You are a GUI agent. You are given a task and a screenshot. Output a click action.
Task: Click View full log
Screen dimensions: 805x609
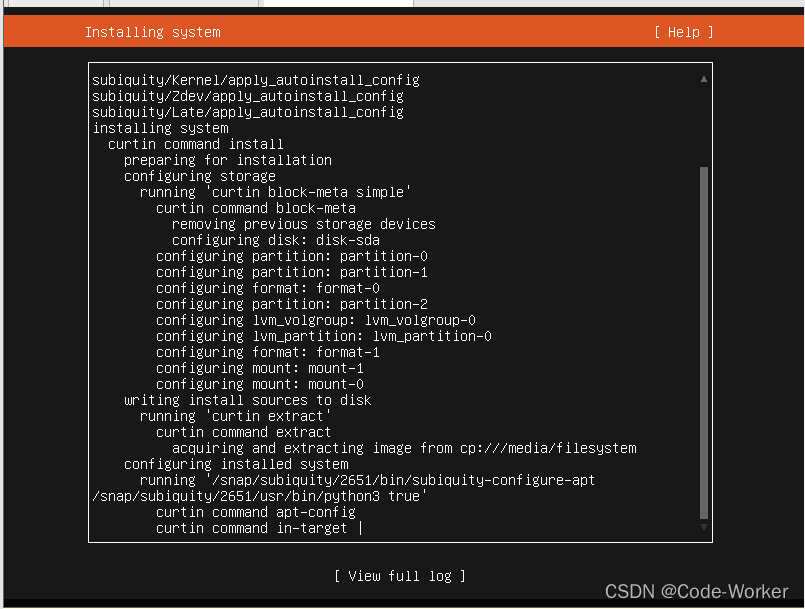pyautogui.click(x=400, y=576)
